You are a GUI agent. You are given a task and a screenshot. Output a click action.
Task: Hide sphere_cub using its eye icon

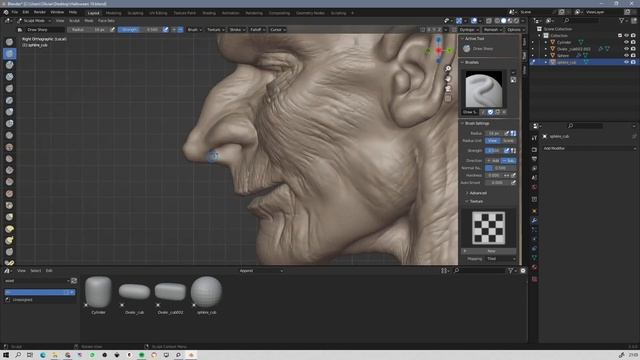[x=627, y=62]
